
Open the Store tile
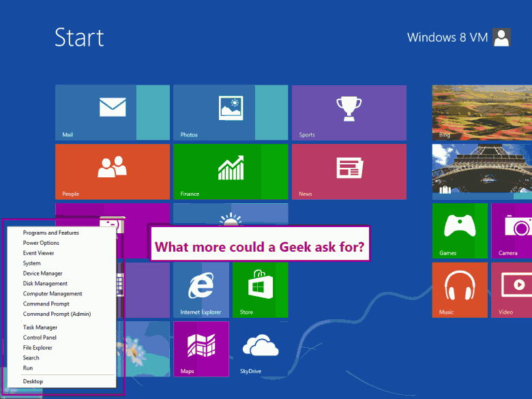[x=261, y=290]
